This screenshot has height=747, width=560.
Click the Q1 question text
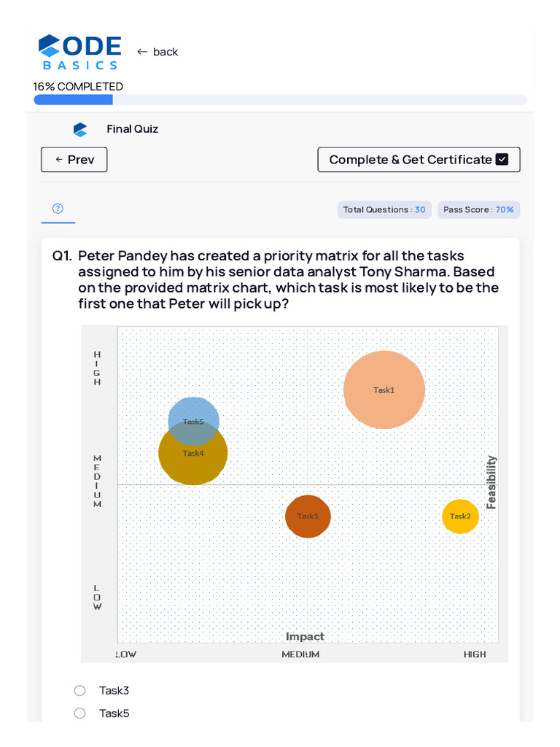coord(288,279)
